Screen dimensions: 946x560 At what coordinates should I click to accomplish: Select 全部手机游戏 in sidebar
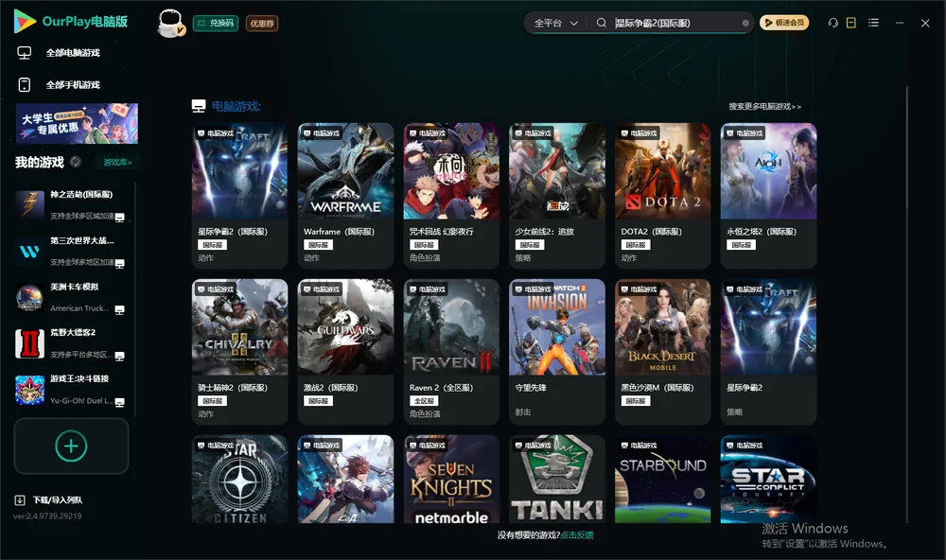(73, 84)
